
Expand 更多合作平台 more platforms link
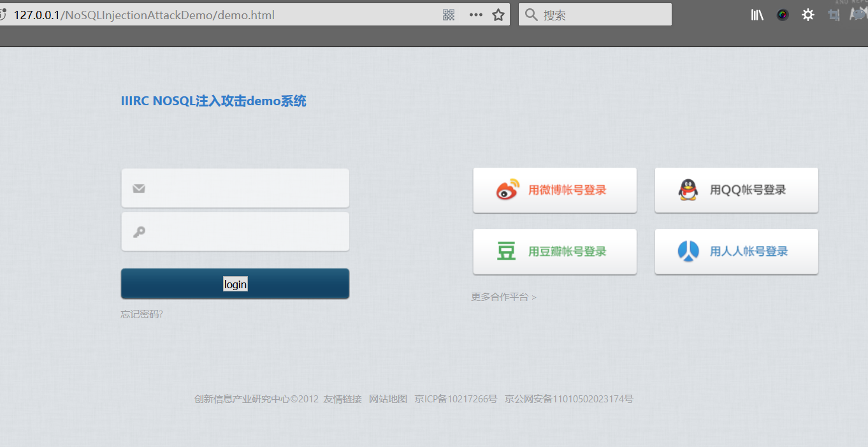point(503,297)
